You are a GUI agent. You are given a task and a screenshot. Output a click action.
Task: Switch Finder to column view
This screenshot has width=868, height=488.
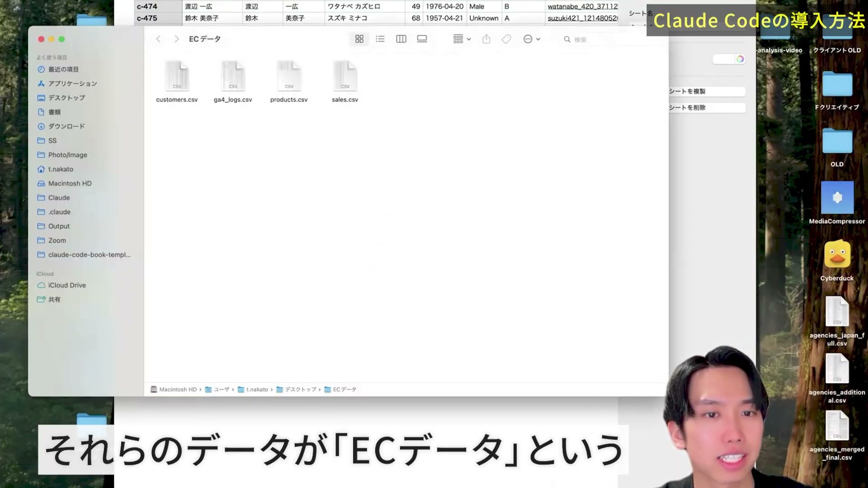coord(401,39)
